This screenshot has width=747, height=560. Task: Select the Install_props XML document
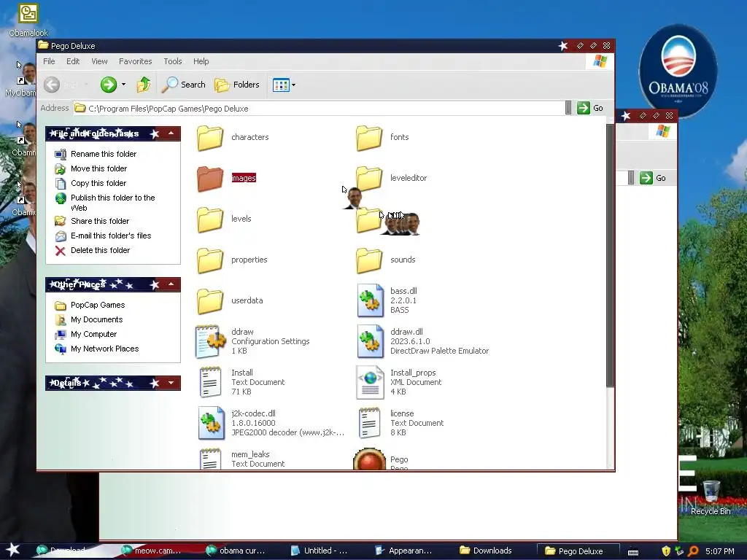399,382
